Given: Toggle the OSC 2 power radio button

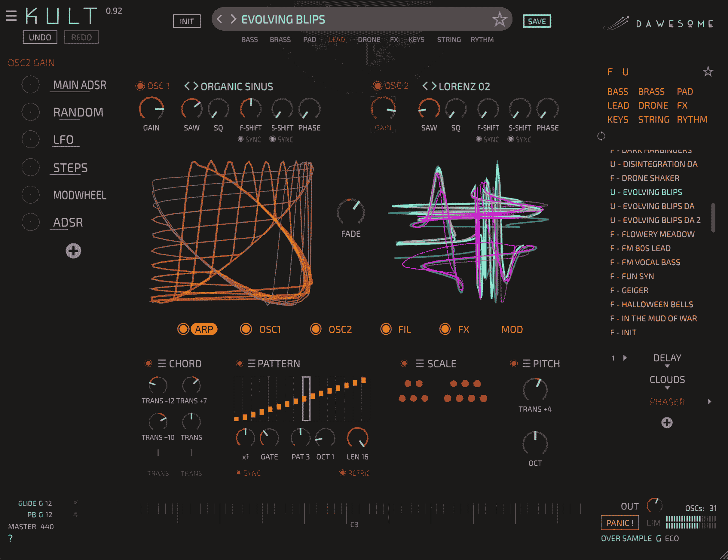Looking at the screenshot, I should tap(378, 86).
